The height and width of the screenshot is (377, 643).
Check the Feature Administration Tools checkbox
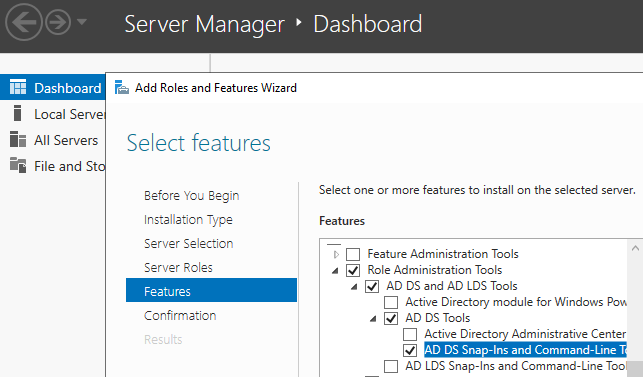[x=353, y=254]
